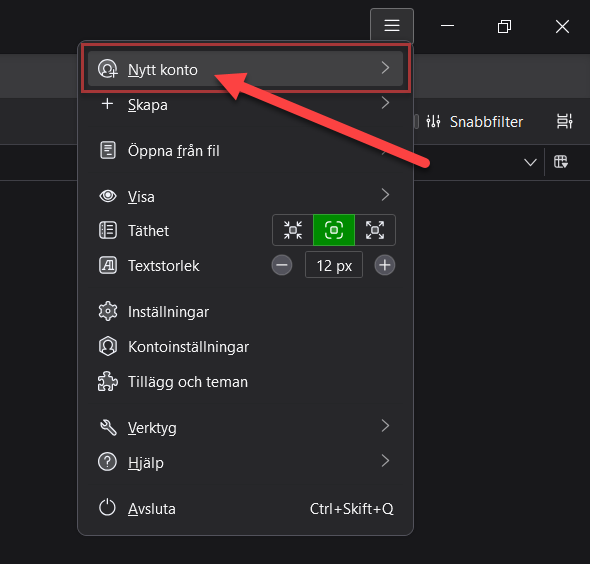This screenshot has height=564, width=590.
Task: Expand the Visa submenu chevron
Action: click(x=385, y=195)
